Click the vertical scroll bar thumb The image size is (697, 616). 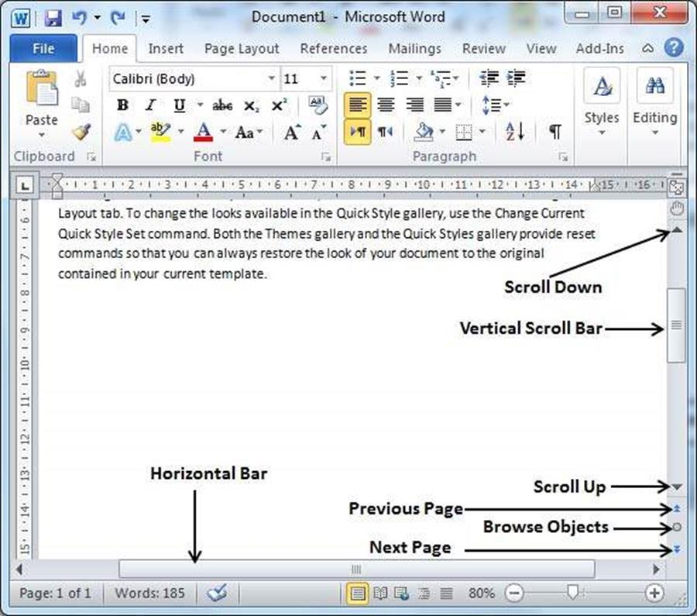pyautogui.click(x=676, y=325)
